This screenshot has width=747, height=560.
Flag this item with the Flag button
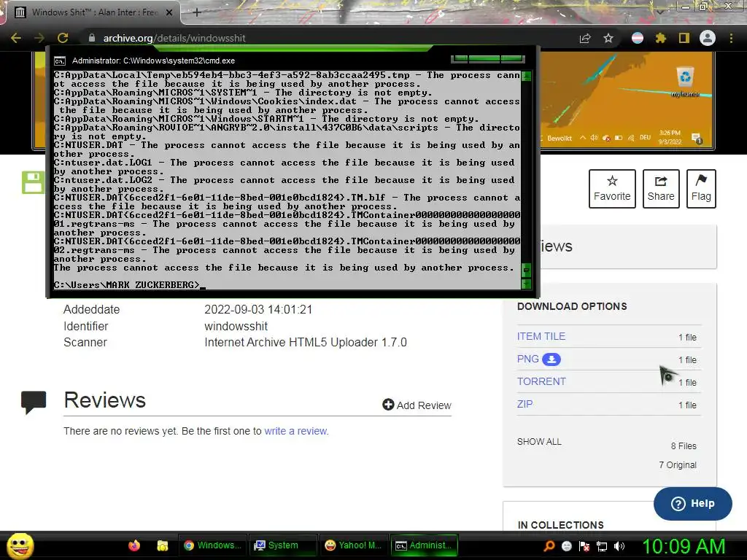point(701,189)
